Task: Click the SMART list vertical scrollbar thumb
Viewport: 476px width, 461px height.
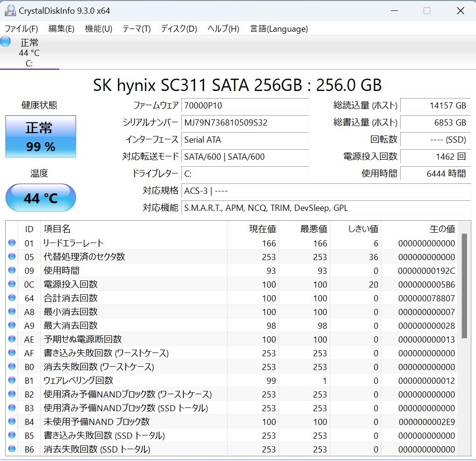Action: click(x=464, y=286)
